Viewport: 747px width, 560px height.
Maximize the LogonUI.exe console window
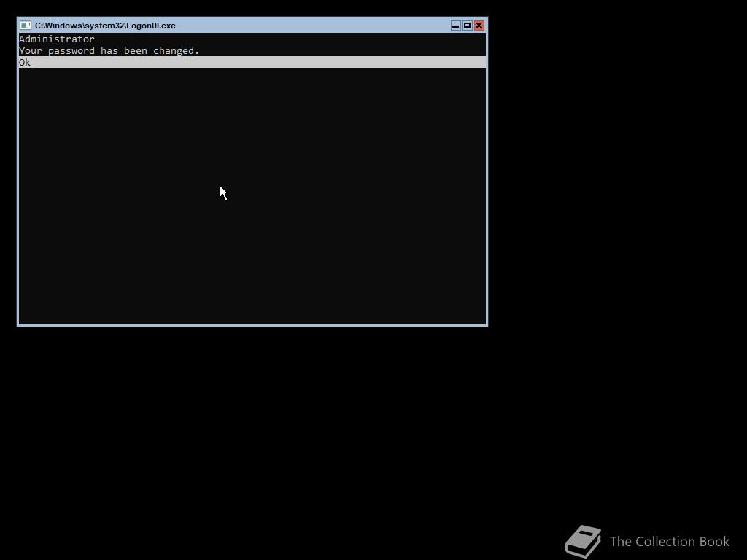468,26
